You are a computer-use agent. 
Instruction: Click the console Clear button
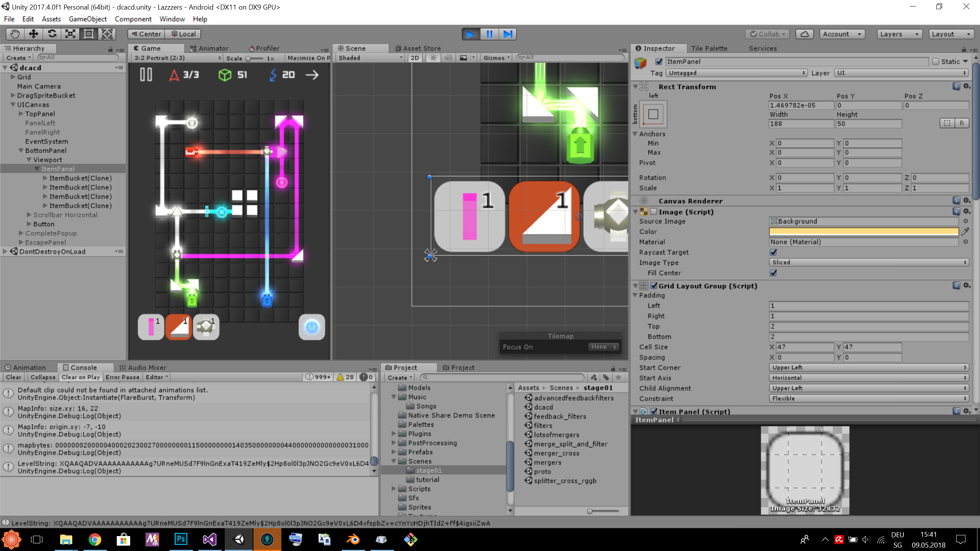pos(13,377)
